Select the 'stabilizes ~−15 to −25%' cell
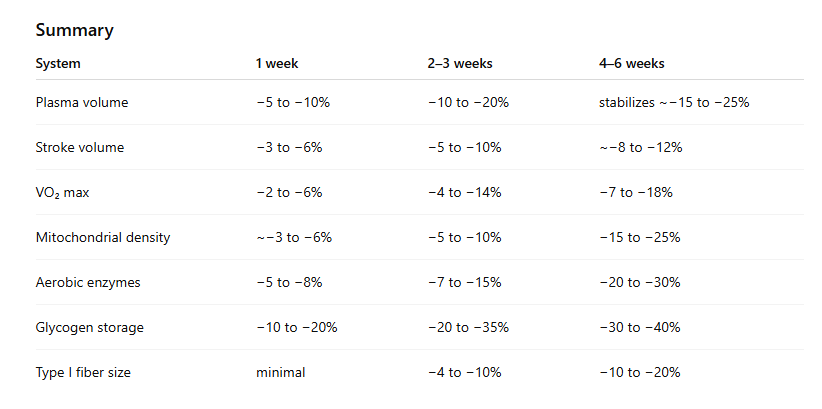The image size is (822, 409). [x=674, y=102]
